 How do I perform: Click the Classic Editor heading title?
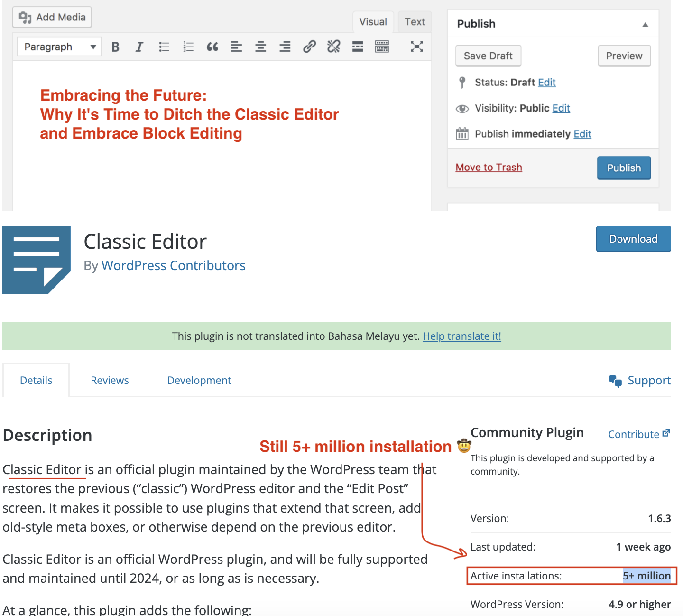coord(145,242)
